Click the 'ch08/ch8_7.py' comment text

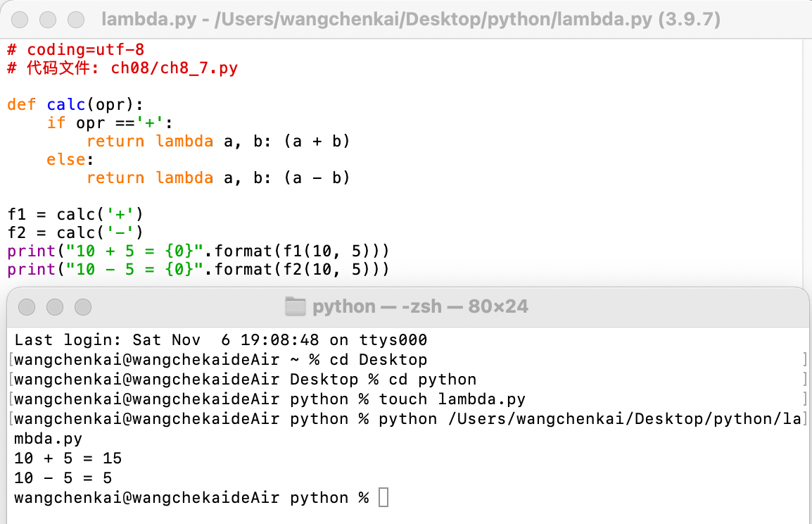pyautogui.click(x=174, y=68)
